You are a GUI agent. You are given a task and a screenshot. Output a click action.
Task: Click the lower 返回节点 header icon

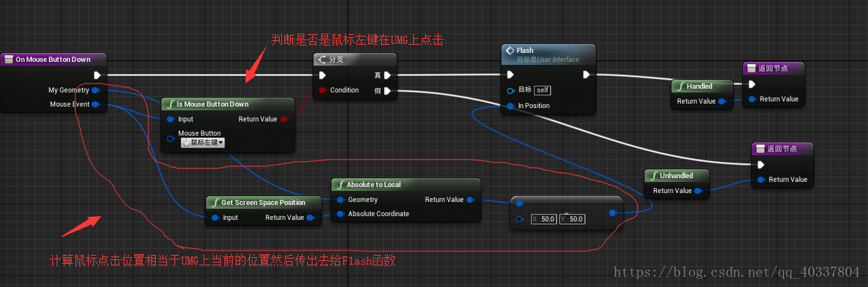[x=761, y=149]
